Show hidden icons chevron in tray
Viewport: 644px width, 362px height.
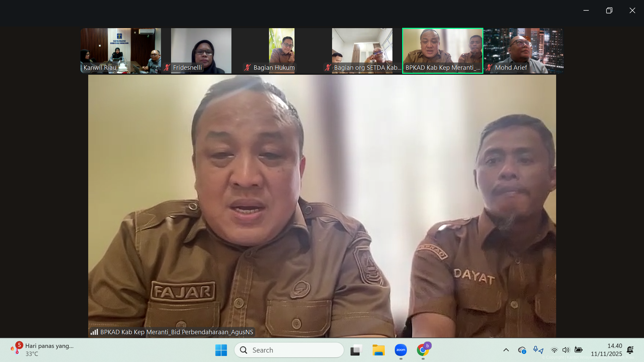[506, 350]
